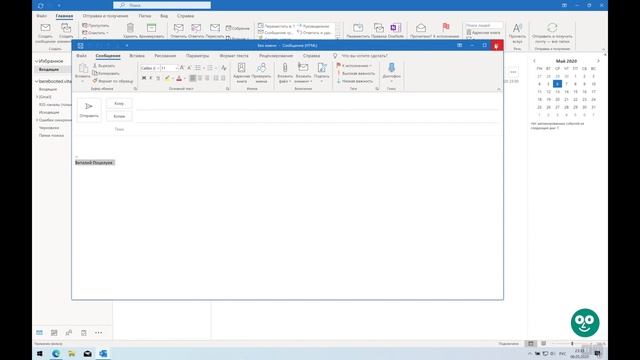
Task: Adjust the zoom slider in status bar
Action: [572, 344]
